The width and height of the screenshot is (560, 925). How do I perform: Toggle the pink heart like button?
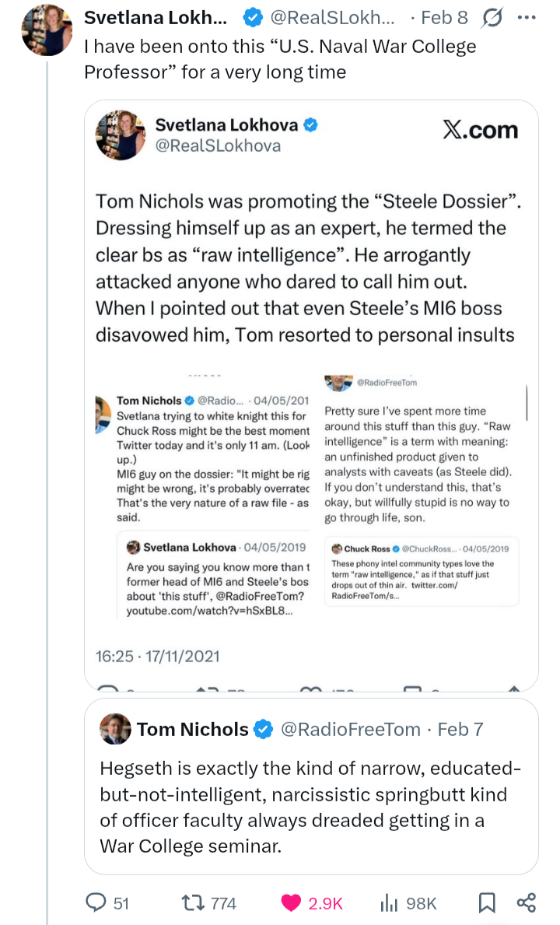click(292, 902)
